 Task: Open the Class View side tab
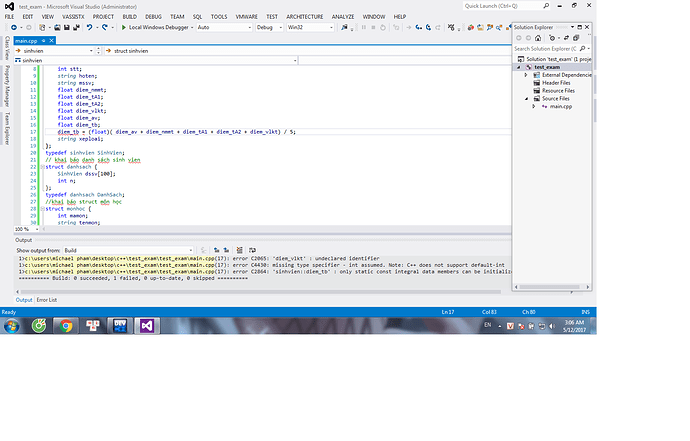(7, 48)
